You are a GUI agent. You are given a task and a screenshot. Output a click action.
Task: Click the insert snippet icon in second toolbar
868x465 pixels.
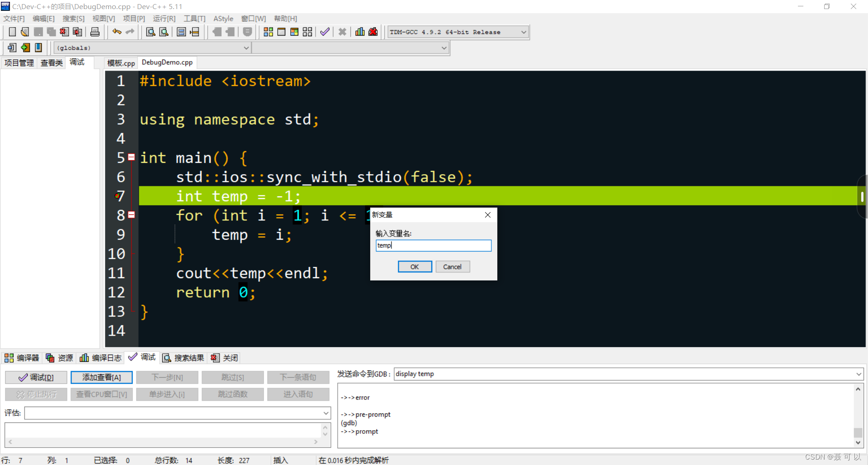tap(12, 47)
